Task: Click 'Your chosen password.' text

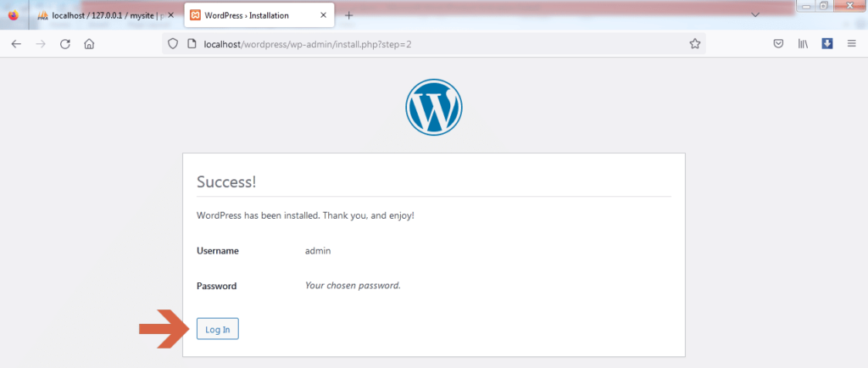Action: [353, 286]
